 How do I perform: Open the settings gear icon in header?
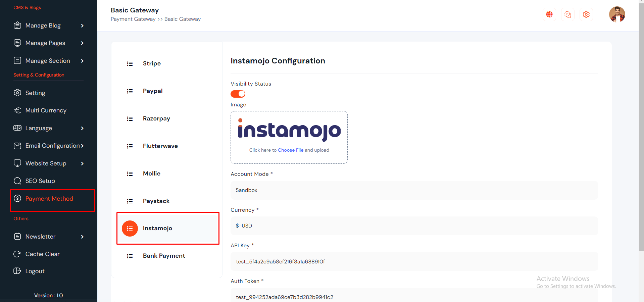(x=586, y=14)
